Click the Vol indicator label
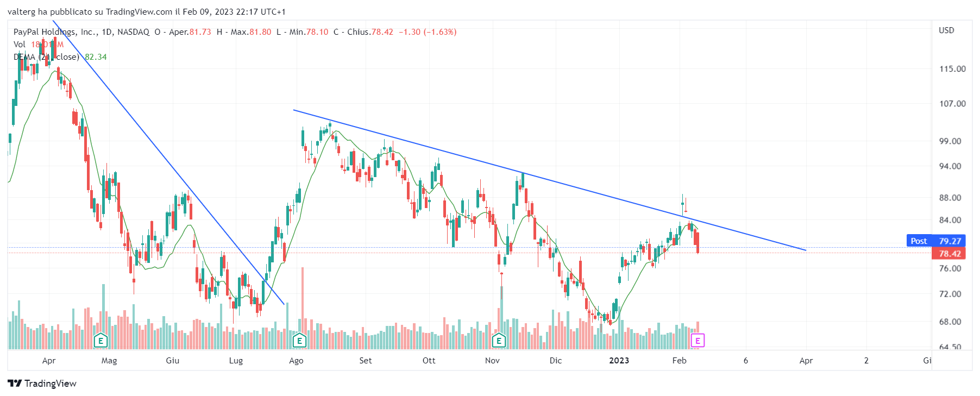Image resolution: width=980 pixels, height=396 pixels. (20, 45)
